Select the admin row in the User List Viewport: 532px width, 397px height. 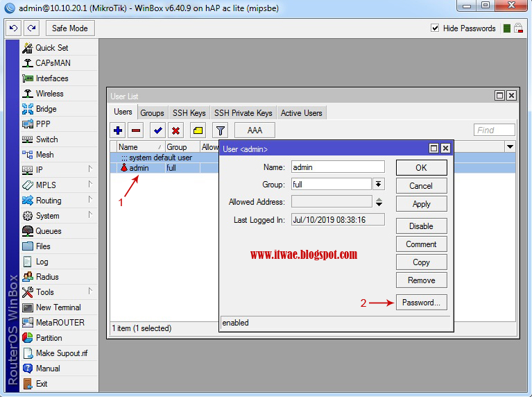[164, 168]
